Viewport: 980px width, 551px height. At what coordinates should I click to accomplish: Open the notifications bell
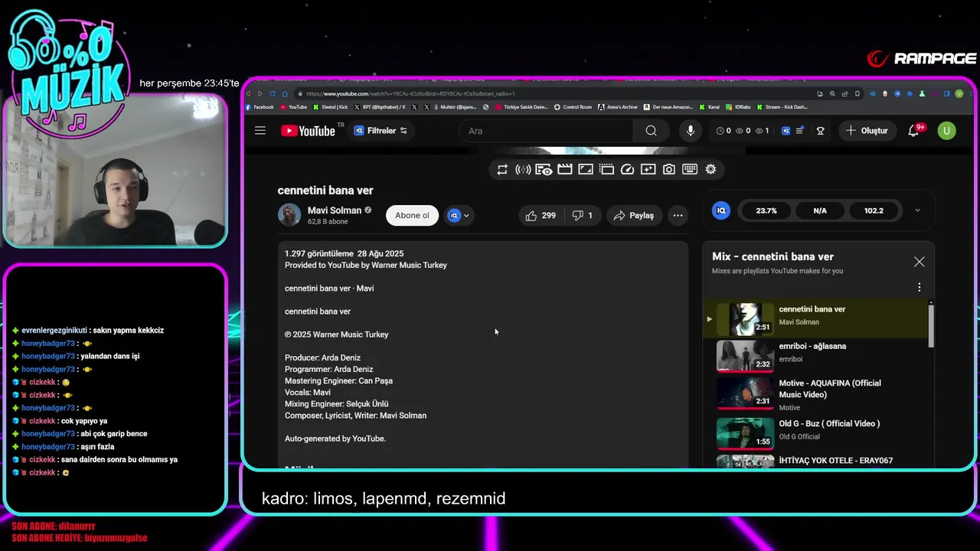(913, 131)
